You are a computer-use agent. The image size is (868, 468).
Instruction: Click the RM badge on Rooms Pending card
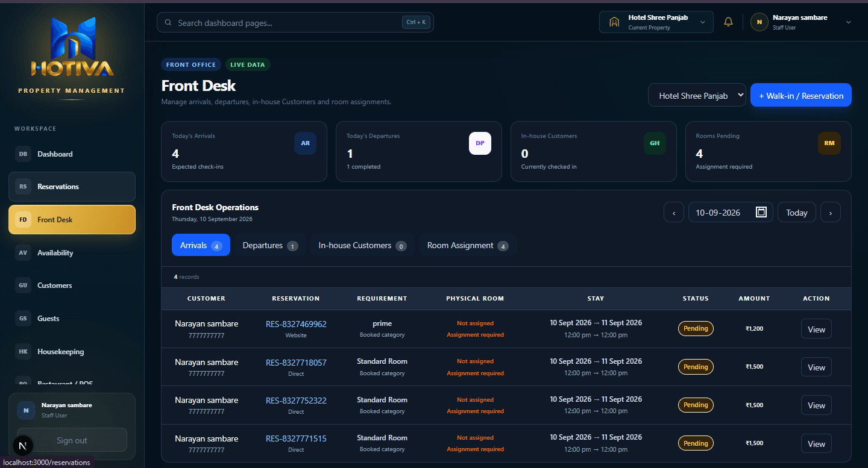tap(829, 143)
